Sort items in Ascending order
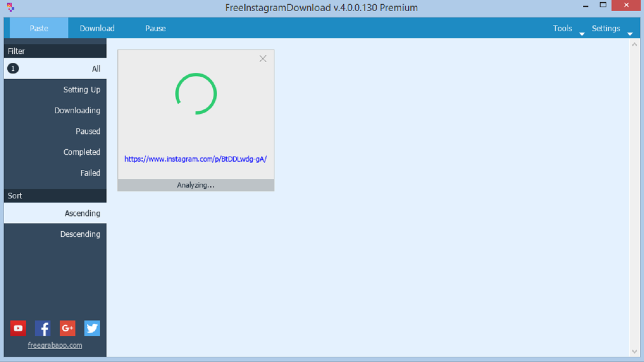Viewport: 644px width, 362px height. tap(55, 213)
